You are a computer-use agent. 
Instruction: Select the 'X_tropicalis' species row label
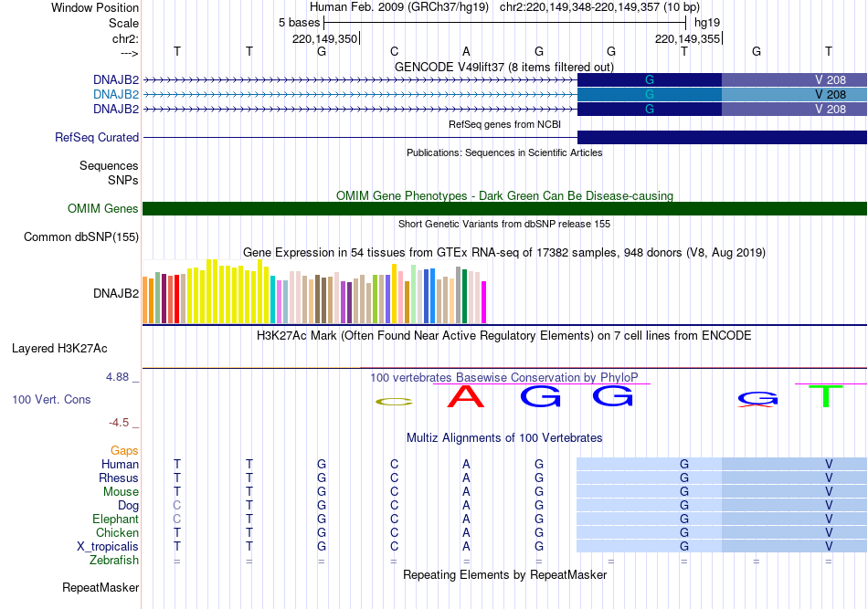108,547
